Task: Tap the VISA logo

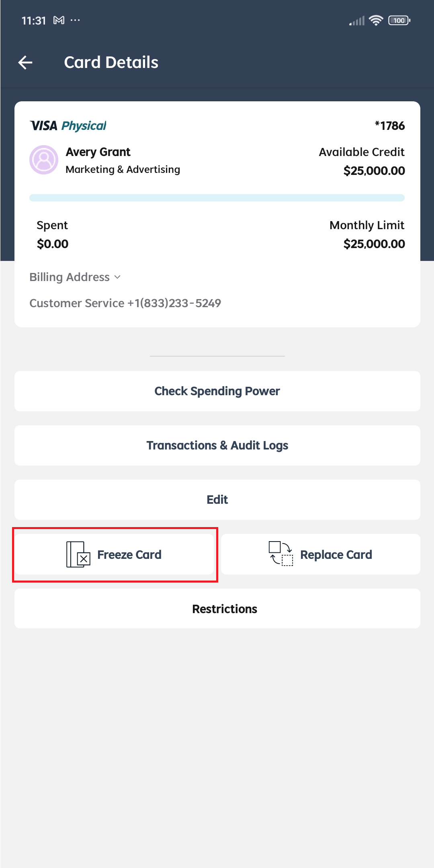Action: coord(44,126)
